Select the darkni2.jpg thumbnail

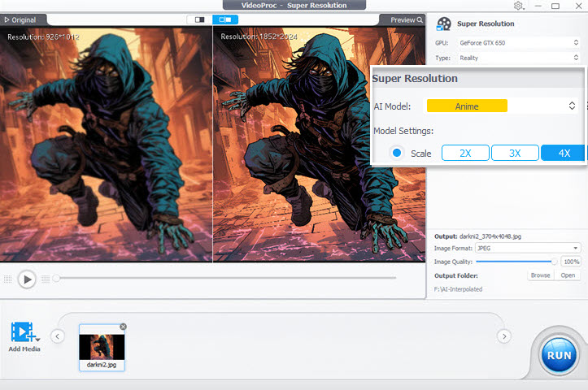tap(102, 347)
